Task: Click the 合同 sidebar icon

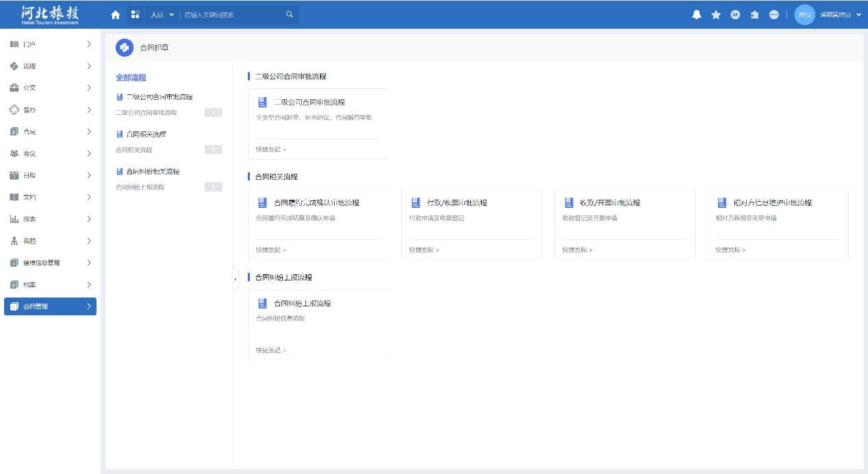Action: [x=14, y=132]
